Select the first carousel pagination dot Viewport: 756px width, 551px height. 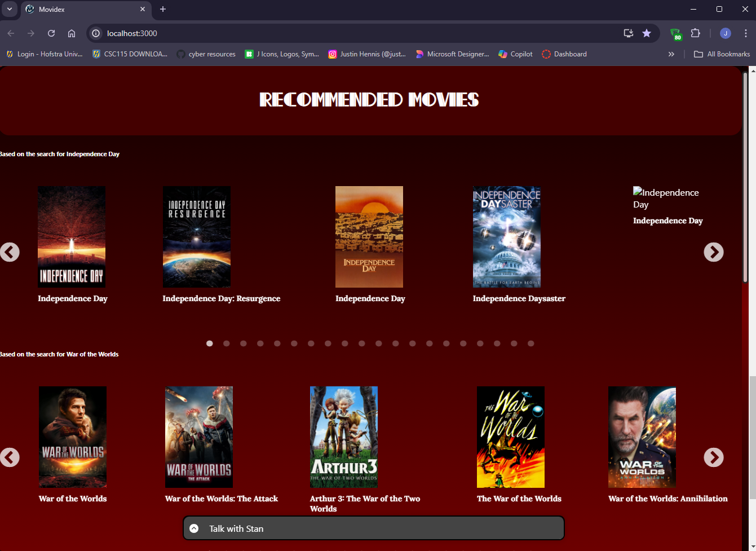click(210, 343)
